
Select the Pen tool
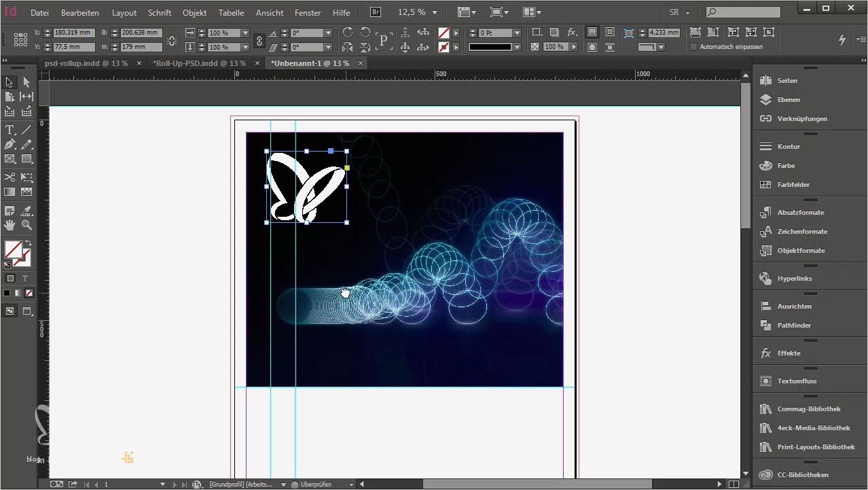click(x=10, y=145)
